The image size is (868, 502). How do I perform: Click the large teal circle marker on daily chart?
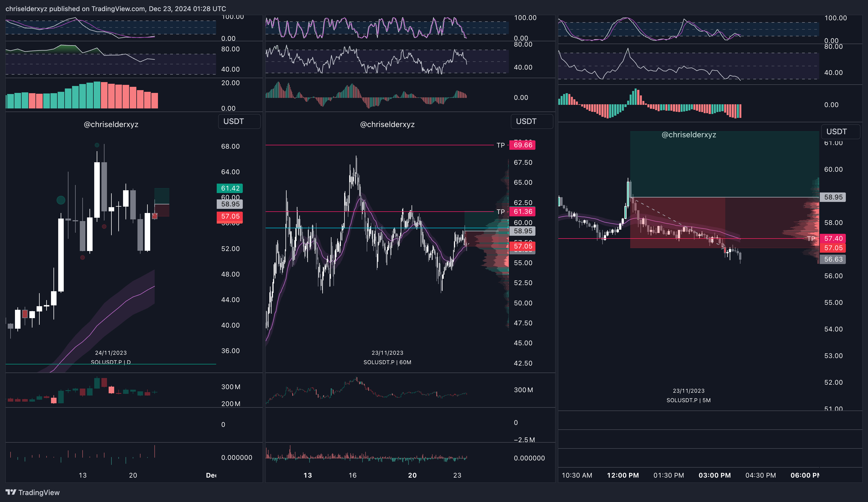click(61, 200)
